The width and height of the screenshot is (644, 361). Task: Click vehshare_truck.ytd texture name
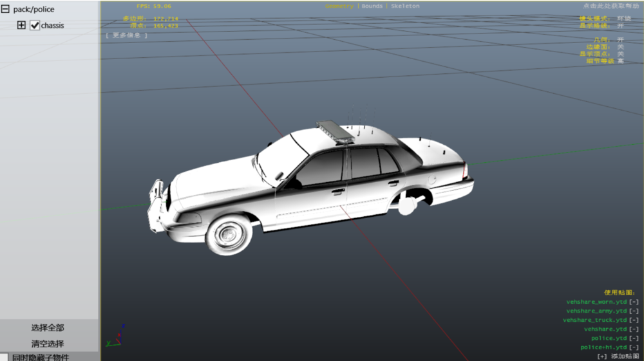coord(594,320)
